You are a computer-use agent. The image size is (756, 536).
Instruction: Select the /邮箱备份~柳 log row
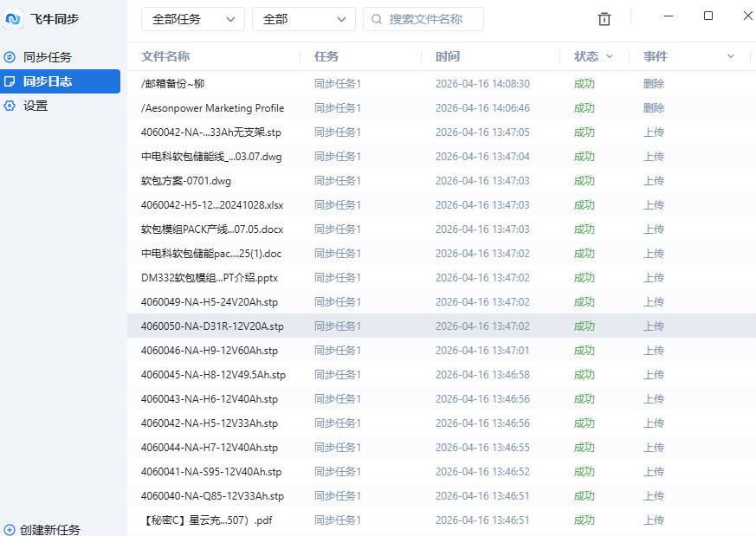coord(441,83)
